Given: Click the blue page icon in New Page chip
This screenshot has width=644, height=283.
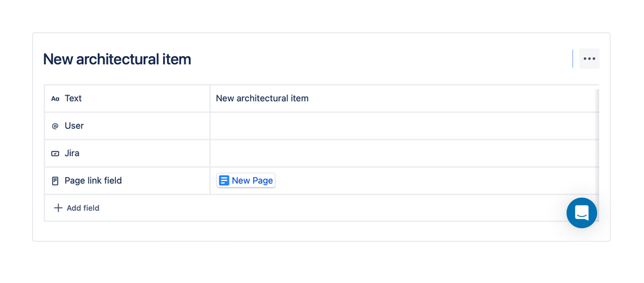Looking at the screenshot, I should point(224,181).
